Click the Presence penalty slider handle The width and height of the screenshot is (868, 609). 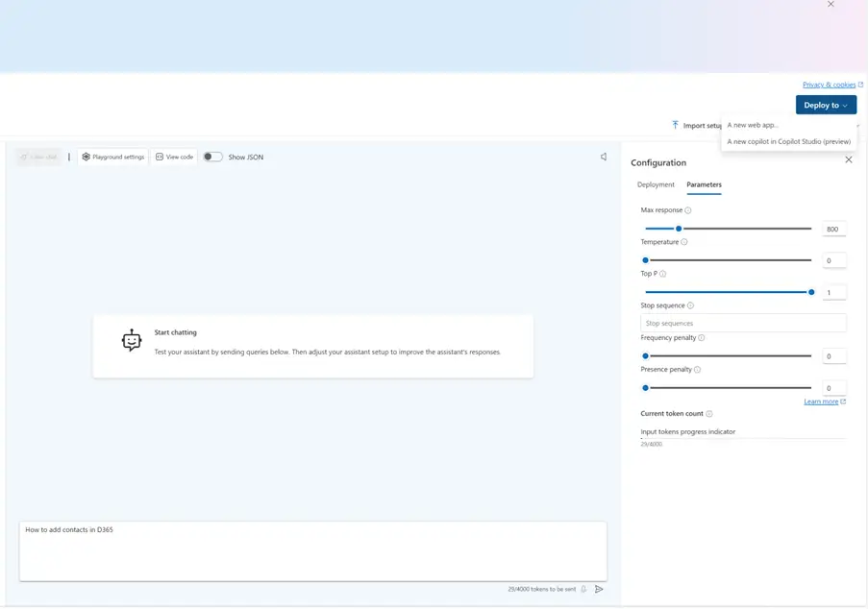(x=645, y=388)
